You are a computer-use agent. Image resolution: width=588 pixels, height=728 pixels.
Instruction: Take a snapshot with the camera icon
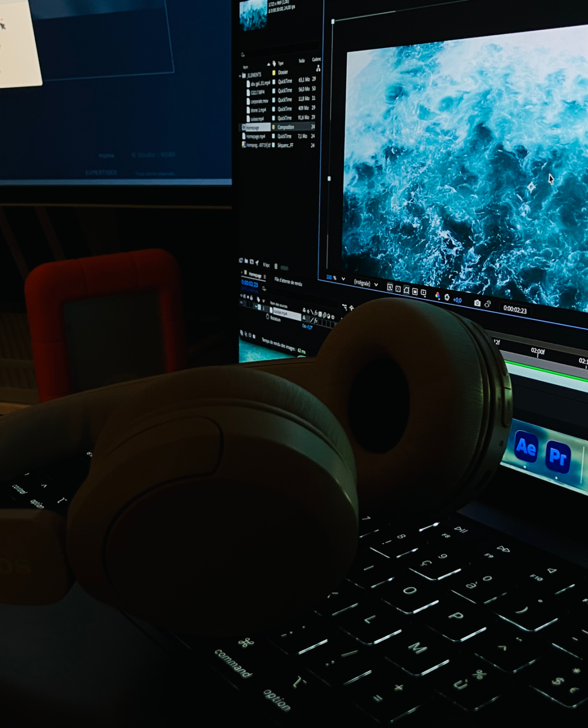pos(477,303)
